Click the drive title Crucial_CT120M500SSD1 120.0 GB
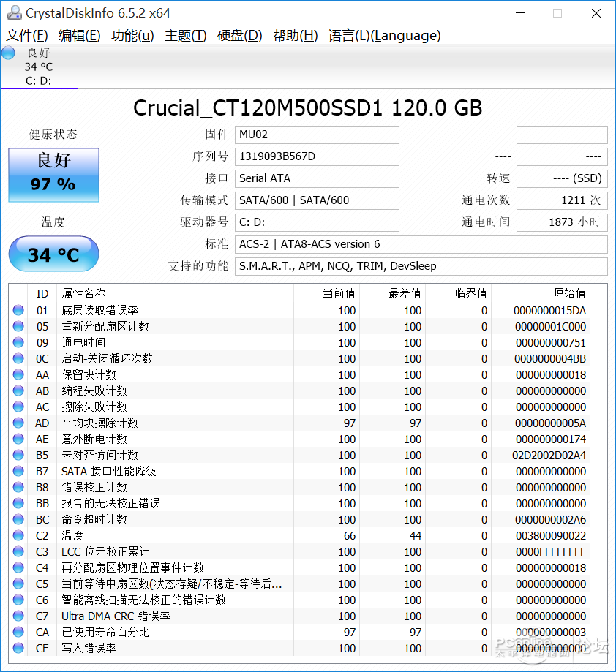Image resolution: width=616 pixels, height=672 pixels. (308, 107)
